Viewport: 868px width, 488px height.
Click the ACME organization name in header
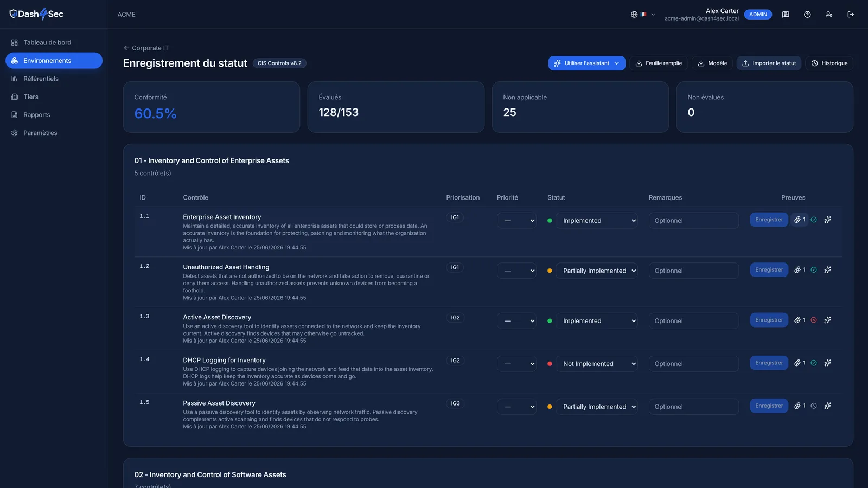(126, 15)
